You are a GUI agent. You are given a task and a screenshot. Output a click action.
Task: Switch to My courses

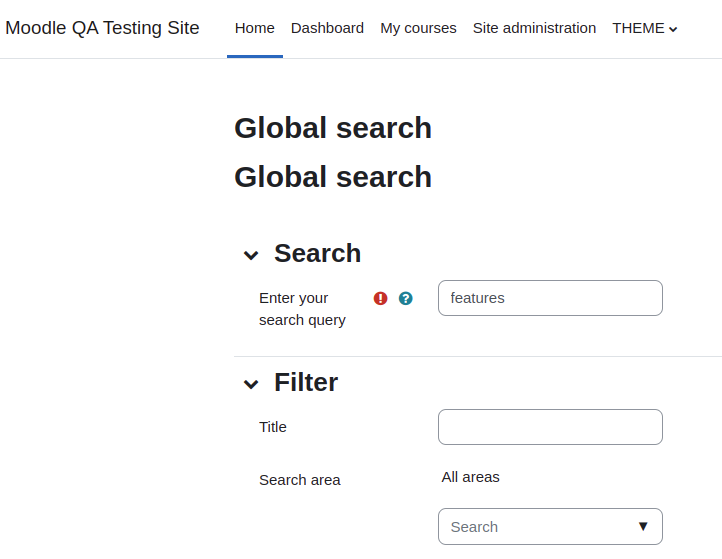coord(418,29)
